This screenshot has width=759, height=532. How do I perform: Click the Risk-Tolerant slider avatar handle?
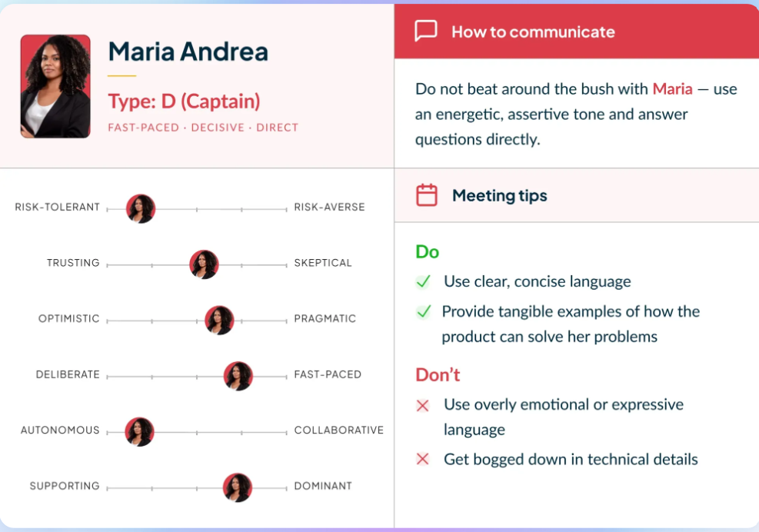click(x=141, y=208)
